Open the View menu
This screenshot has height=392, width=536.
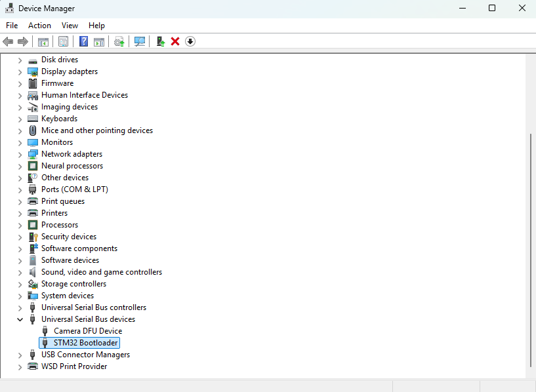click(70, 26)
